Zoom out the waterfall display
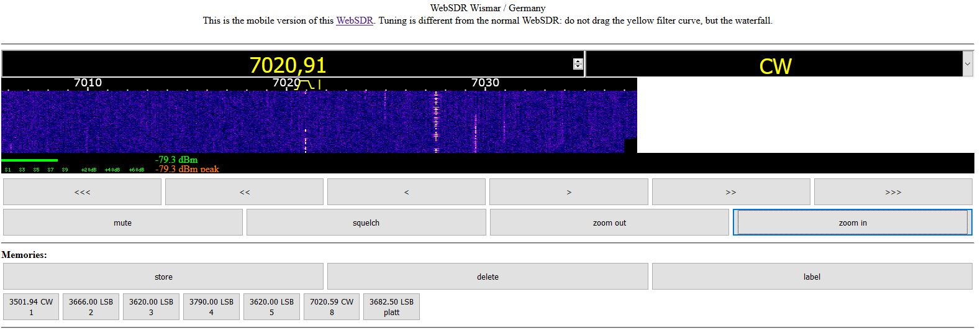 (x=609, y=223)
